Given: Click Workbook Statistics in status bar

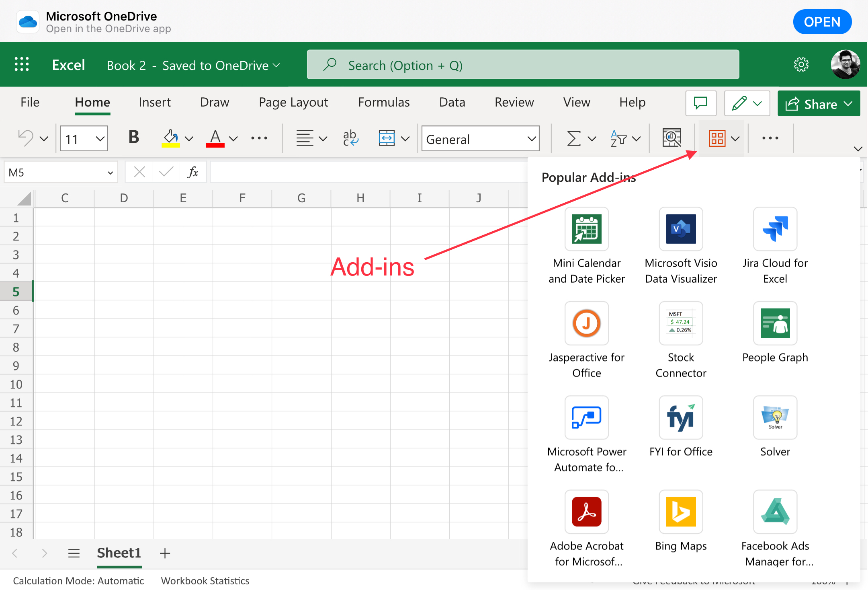Looking at the screenshot, I should [x=205, y=581].
